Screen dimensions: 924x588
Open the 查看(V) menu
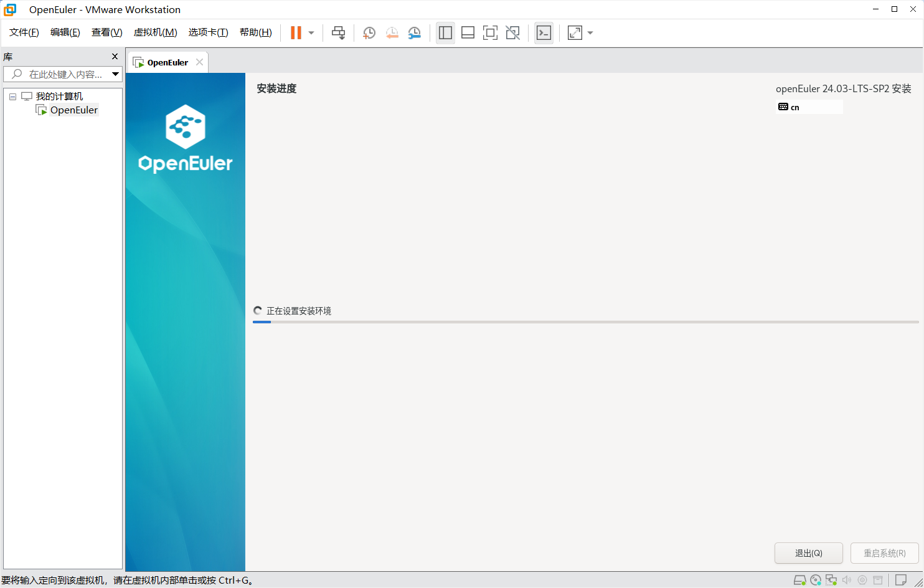[107, 32]
